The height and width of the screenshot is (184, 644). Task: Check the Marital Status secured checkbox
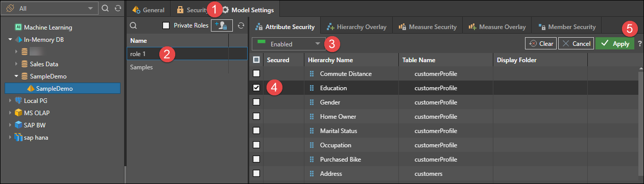coord(256,131)
